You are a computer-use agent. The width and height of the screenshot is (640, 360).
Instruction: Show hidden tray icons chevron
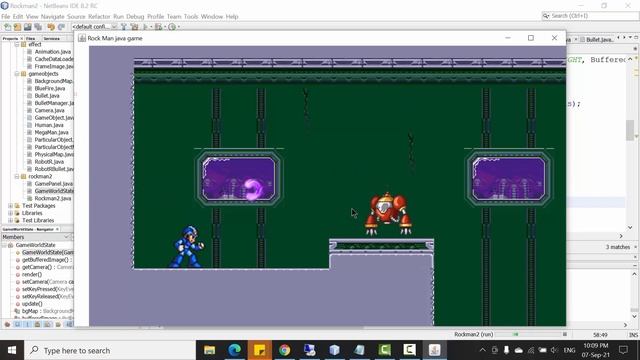click(x=482, y=350)
